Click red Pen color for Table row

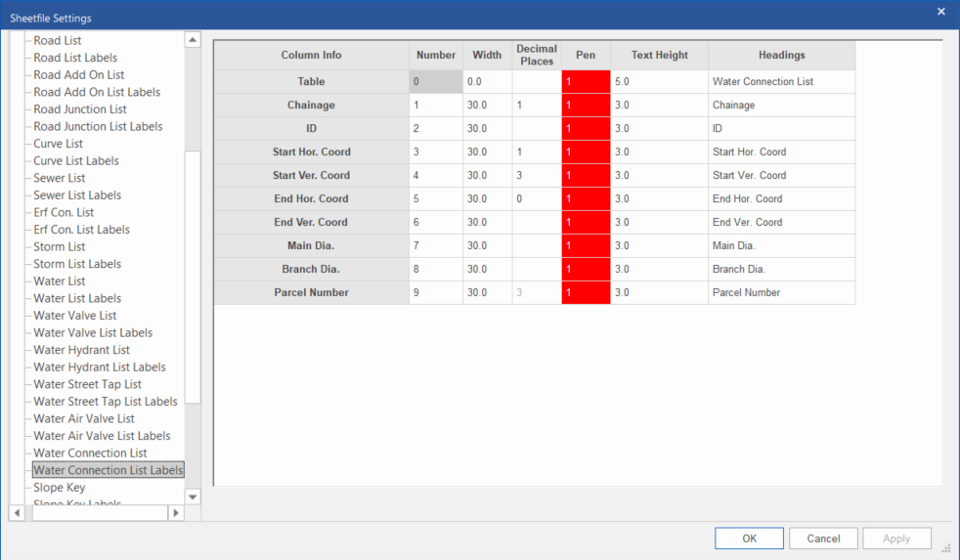click(x=586, y=82)
